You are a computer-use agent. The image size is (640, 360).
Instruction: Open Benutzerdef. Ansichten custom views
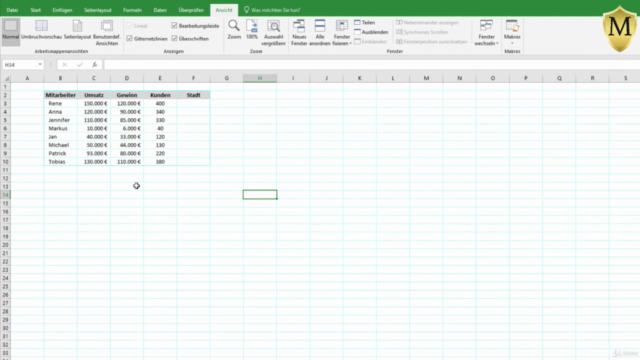point(107,32)
